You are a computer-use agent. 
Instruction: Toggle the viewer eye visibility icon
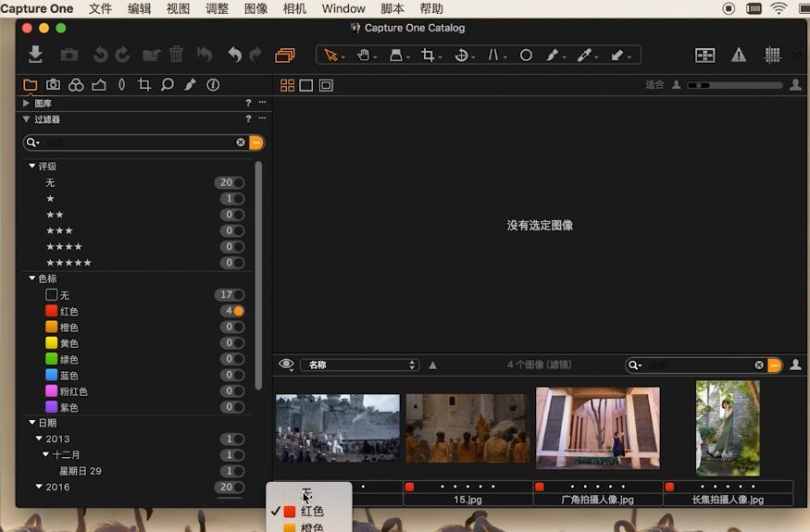pyautogui.click(x=286, y=365)
